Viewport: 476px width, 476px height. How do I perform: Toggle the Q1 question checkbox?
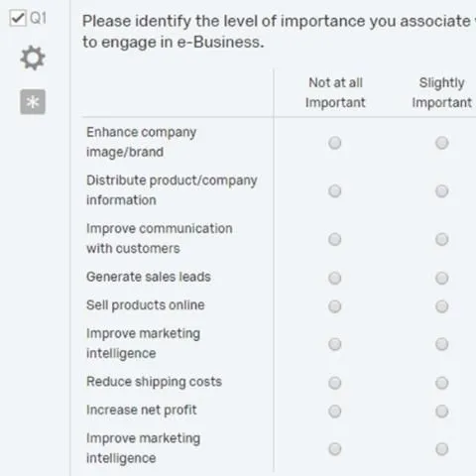point(18,18)
